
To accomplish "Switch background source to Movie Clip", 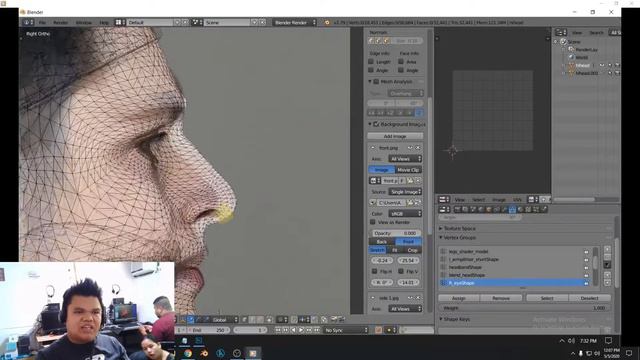I will pyautogui.click(x=408, y=169).
